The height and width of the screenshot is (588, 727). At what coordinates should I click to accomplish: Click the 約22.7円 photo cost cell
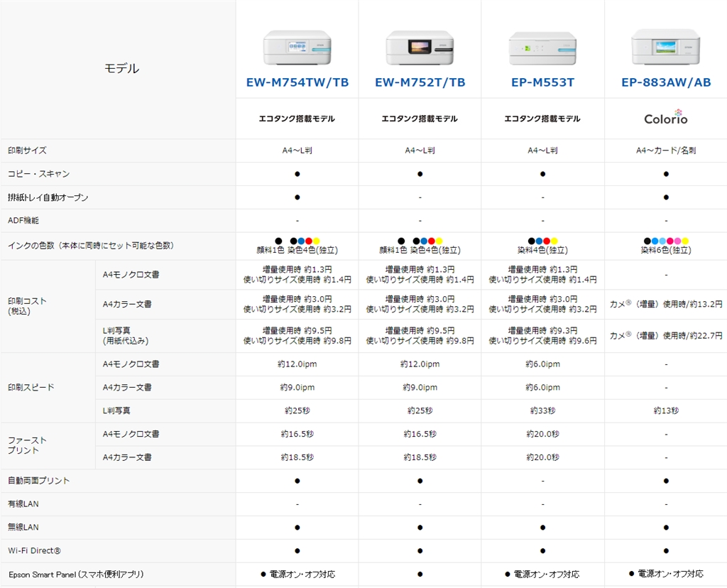[666, 336]
